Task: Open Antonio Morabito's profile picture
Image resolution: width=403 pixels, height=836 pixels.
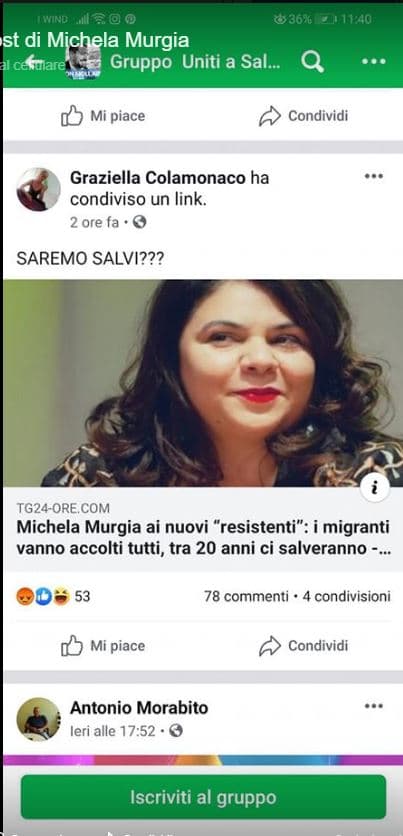Action: click(38, 719)
